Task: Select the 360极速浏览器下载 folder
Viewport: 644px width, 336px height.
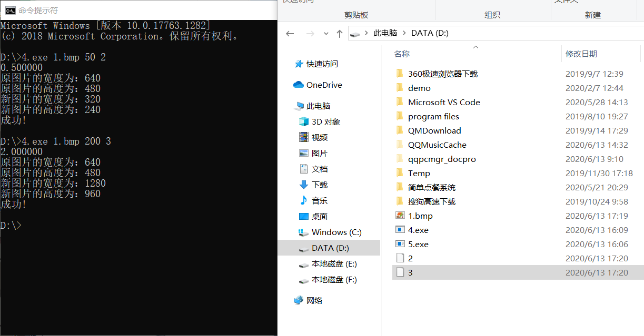Action: point(443,74)
